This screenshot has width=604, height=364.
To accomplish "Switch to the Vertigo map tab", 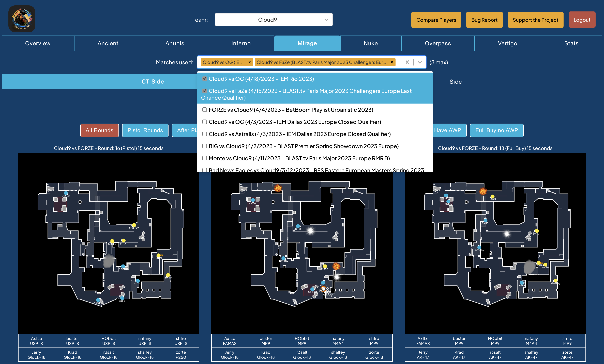I will tap(507, 43).
